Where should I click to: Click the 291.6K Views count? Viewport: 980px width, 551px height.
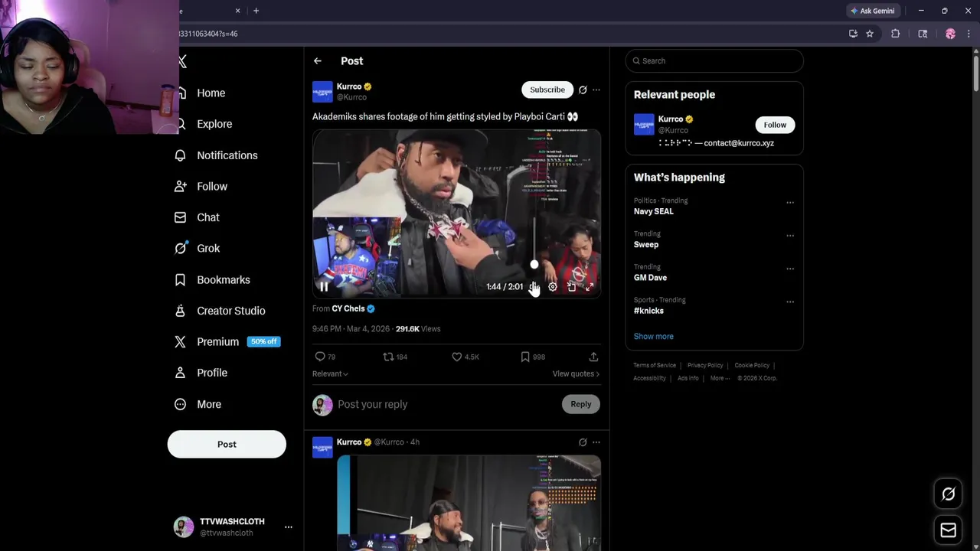[x=418, y=329]
